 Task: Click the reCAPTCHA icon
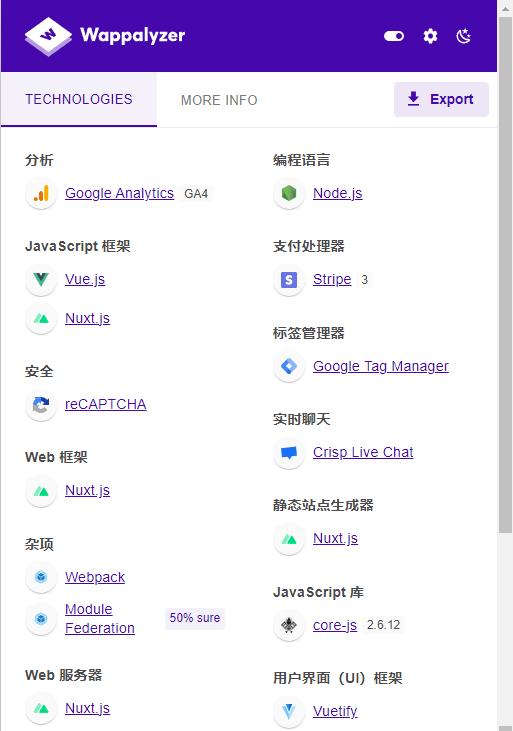point(41,405)
